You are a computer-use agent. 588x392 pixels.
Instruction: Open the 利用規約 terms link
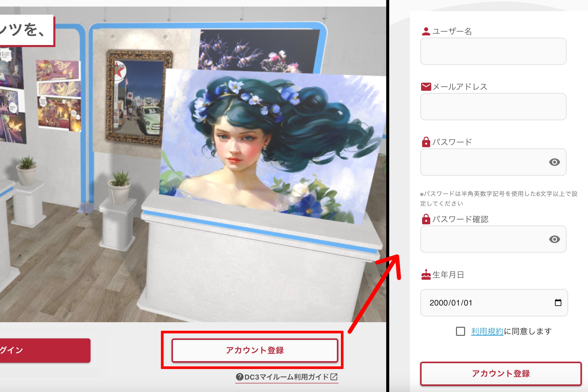[487, 331]
